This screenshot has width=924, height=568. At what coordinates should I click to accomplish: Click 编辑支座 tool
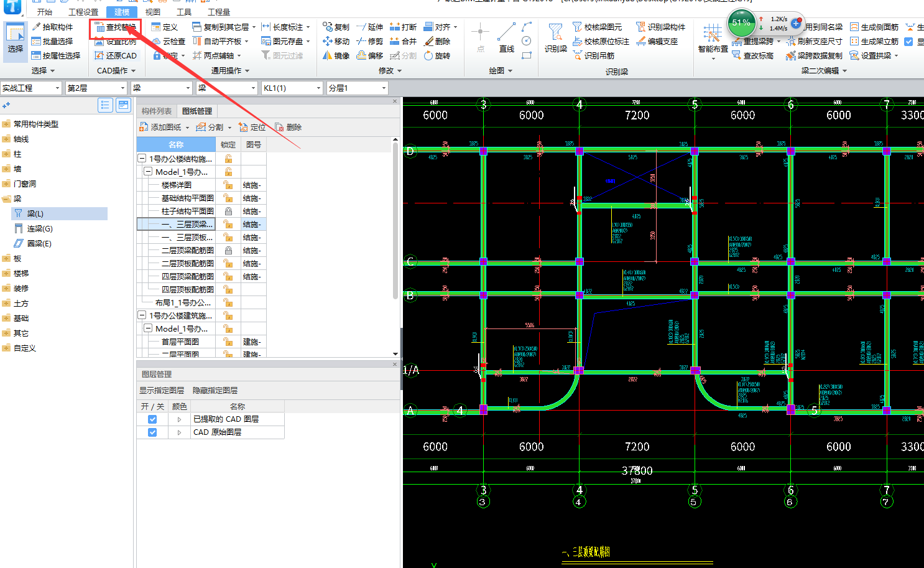pos(657,41)
